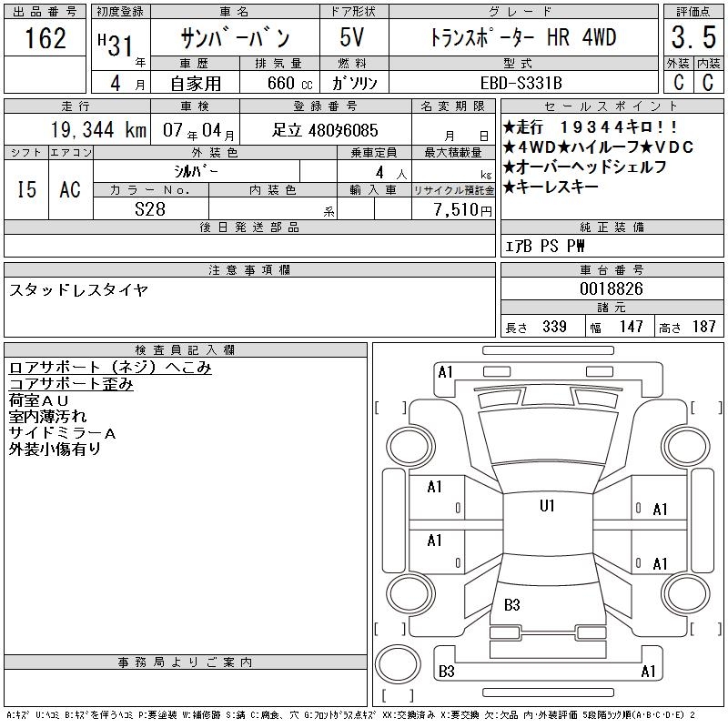728x728 pixels.
Task: Select the chassis number 0018826
Action: pos(612,288)
